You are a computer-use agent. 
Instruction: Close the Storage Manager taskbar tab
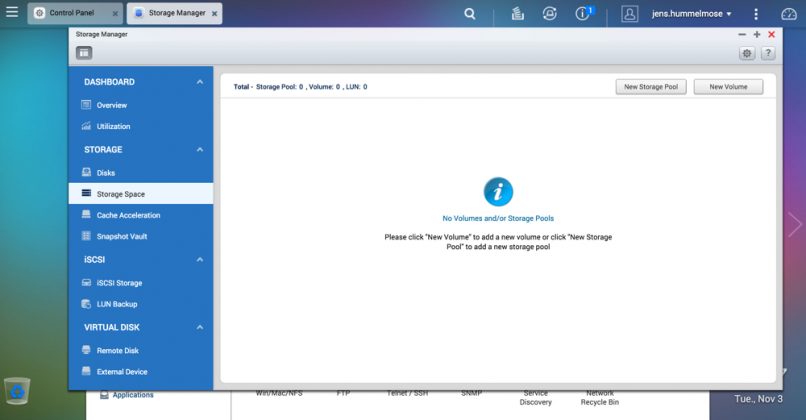(214, 14)
